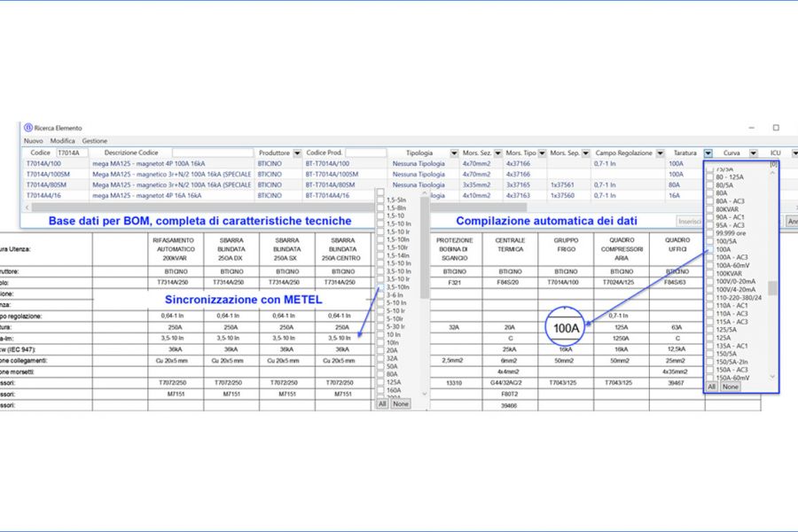The height and width of the screenshot is (532, 798).
Task: Tick the 135A - AC1 checkbox
Action: [710, 346]
